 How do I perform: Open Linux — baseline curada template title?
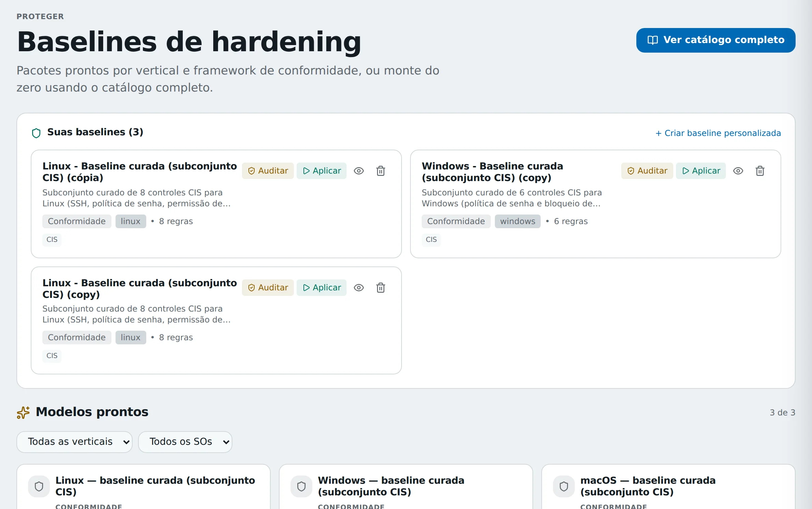(x=155, y=486)
